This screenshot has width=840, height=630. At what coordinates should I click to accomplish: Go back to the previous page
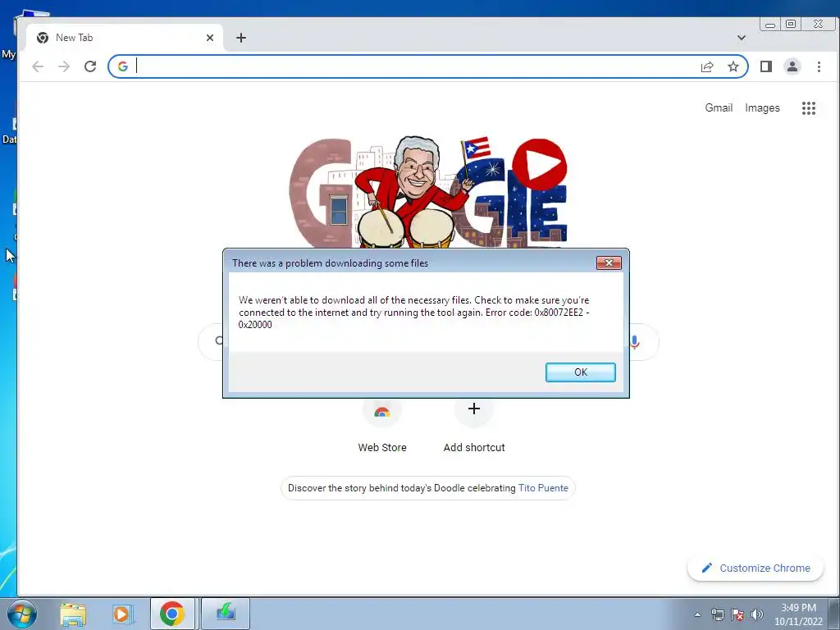coord(38,66)
